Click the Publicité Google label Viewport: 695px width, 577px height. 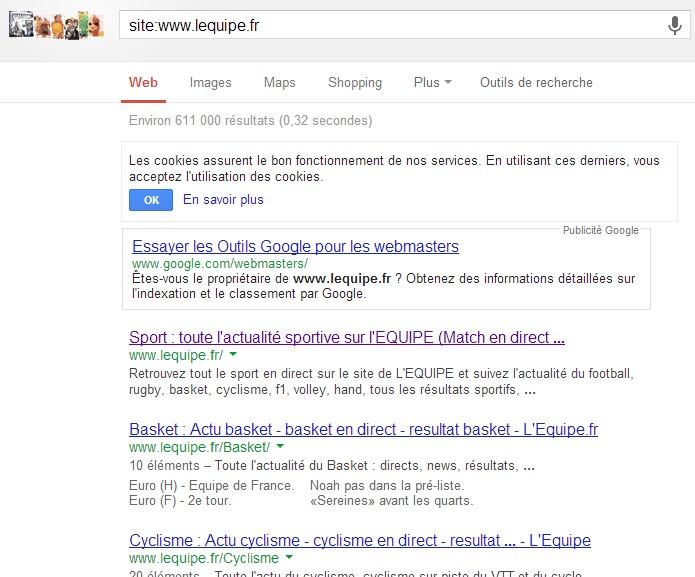[x=601, y=230]
